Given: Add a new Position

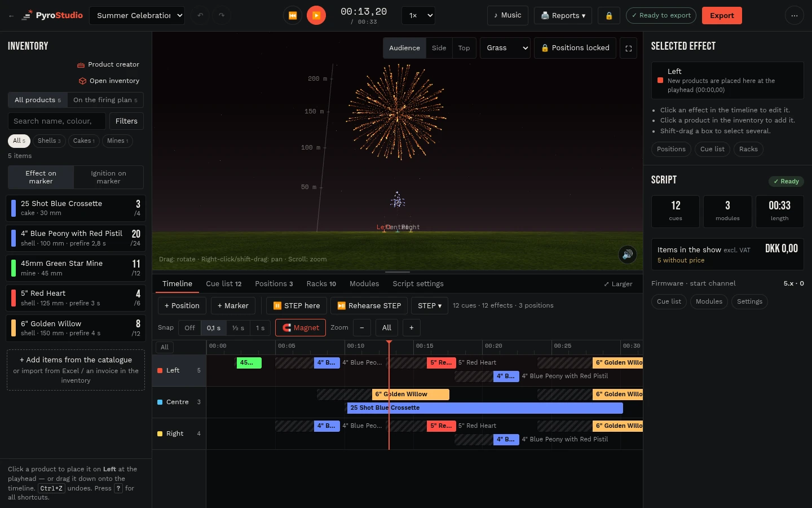Looking at the screenshot, I should 182,306.
